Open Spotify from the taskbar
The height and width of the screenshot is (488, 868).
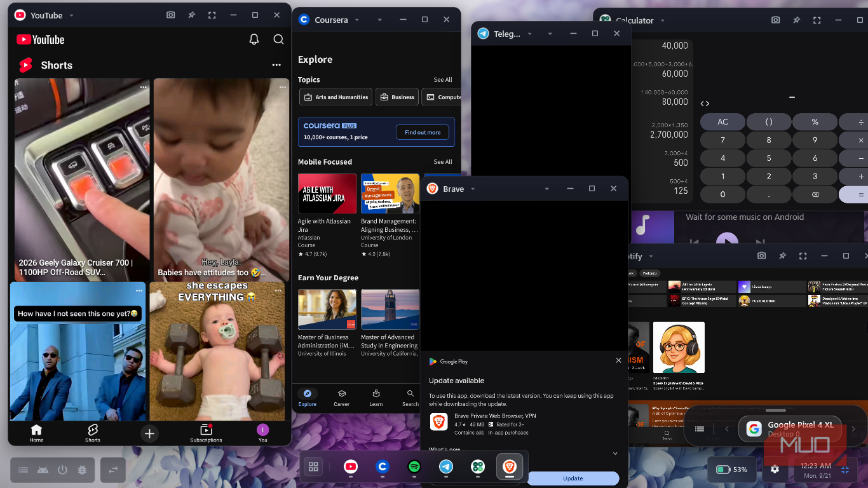[414, 467]
